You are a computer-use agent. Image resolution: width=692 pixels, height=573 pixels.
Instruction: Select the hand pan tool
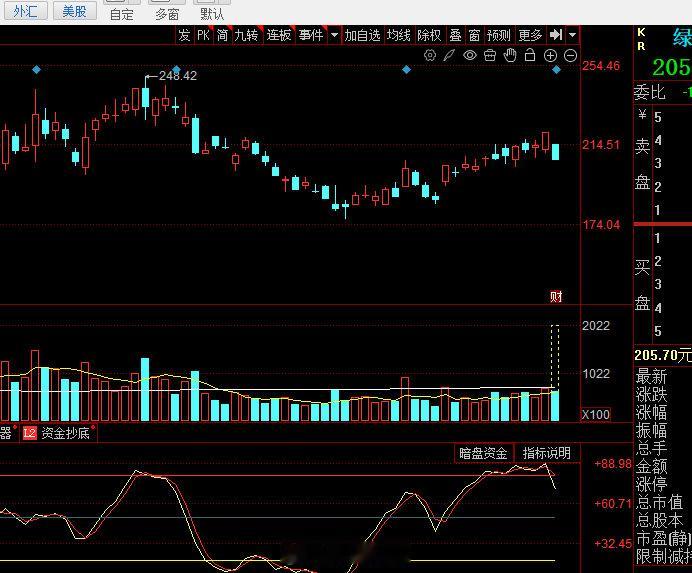coord(510,56)
